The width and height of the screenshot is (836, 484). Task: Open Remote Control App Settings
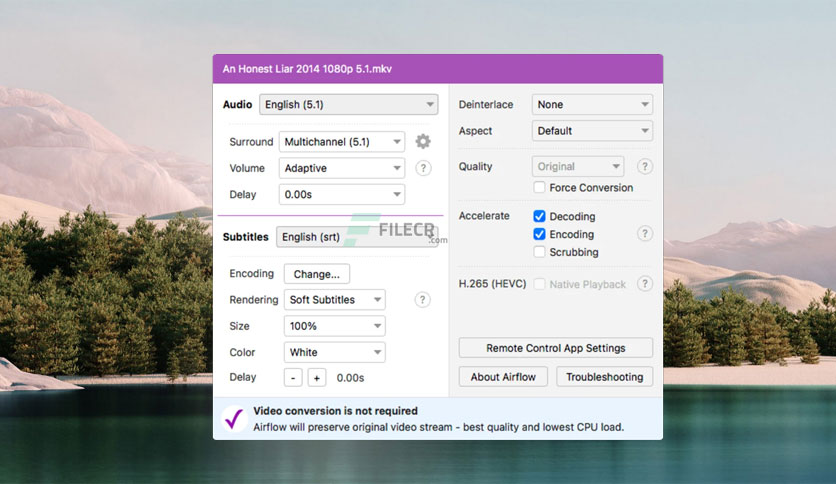point(556,348)
